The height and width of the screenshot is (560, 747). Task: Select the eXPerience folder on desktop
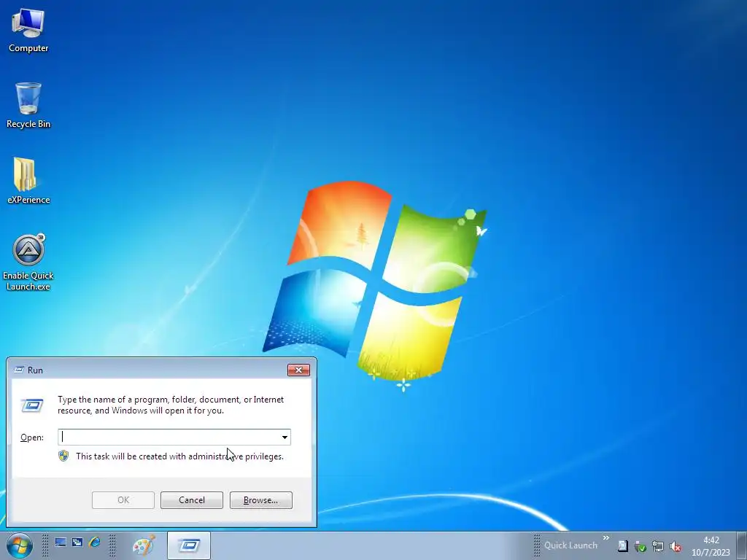tap(28, 181)
